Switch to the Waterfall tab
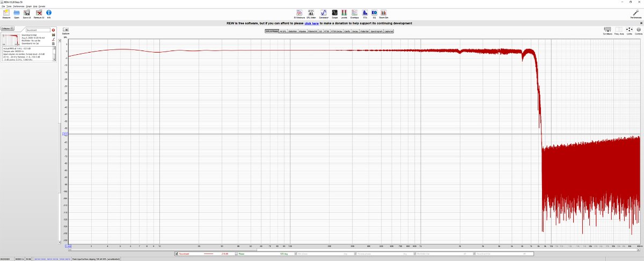Screen dimensions: 644x261 pos(363,31)
